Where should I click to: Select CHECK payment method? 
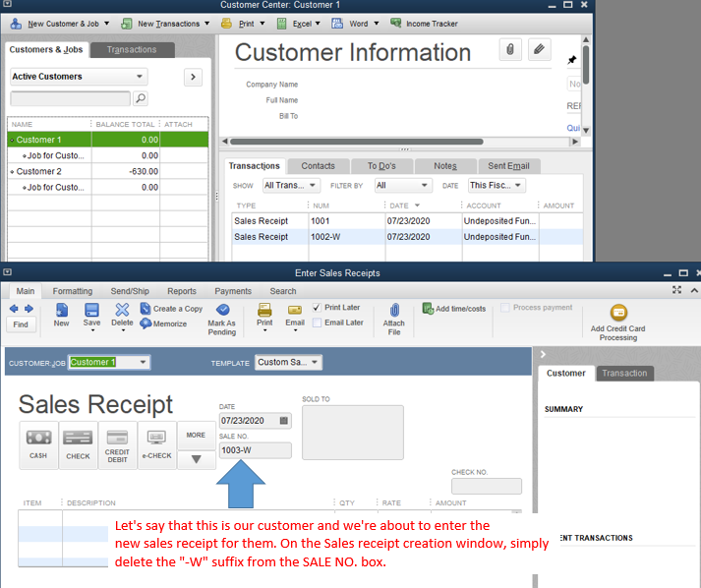[x=78, y=444]
